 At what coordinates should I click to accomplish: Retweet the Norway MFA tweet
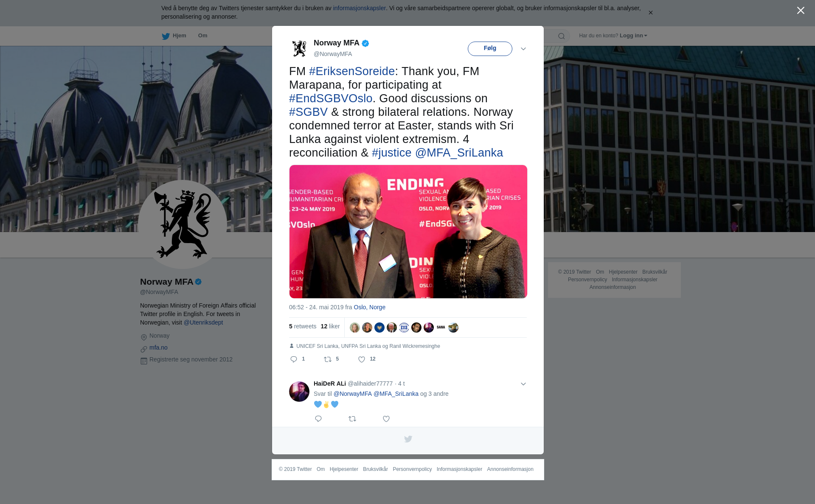pyautogui.click(x=328, y=359)
